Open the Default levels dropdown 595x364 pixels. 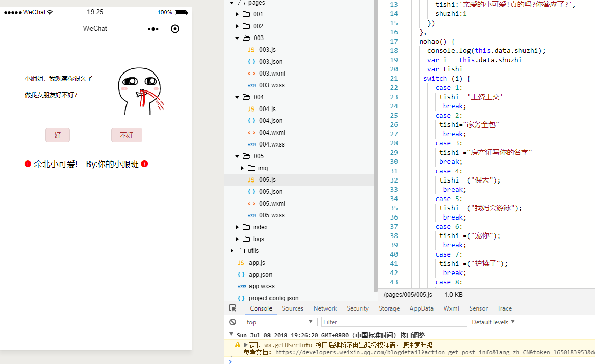point(493,322)
